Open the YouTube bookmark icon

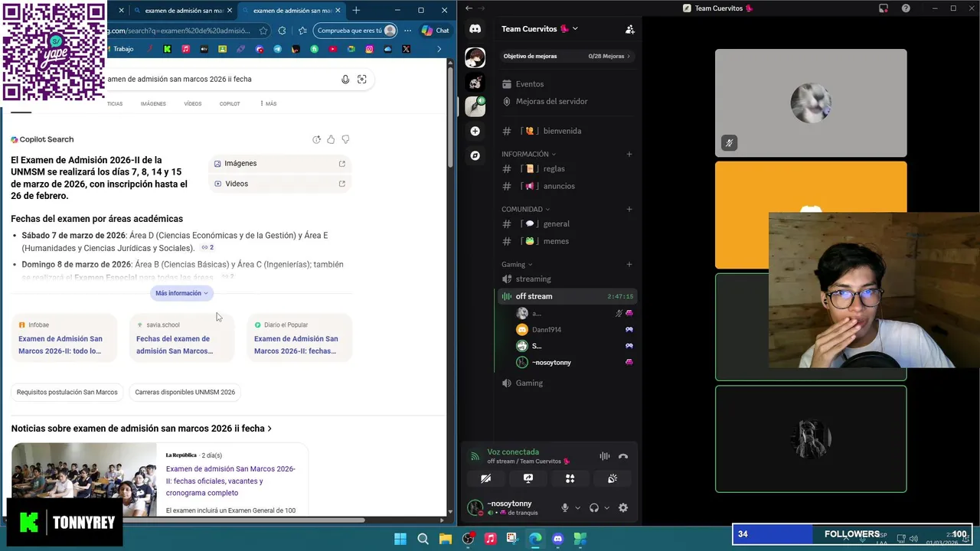(332, 49)
